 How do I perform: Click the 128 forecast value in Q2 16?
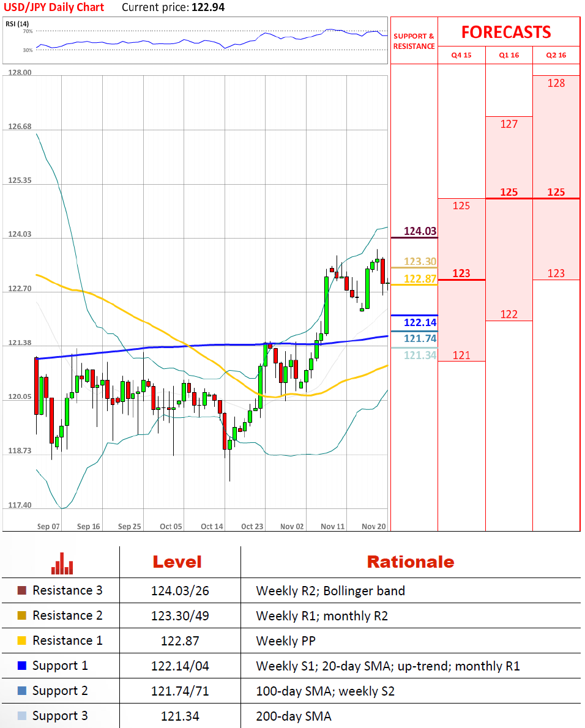point(556,83)
